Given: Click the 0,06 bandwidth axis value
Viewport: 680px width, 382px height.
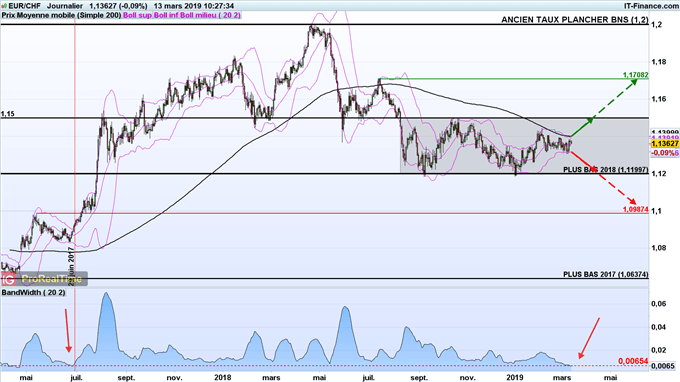Looking at the screenshot, I should (659, 304).
